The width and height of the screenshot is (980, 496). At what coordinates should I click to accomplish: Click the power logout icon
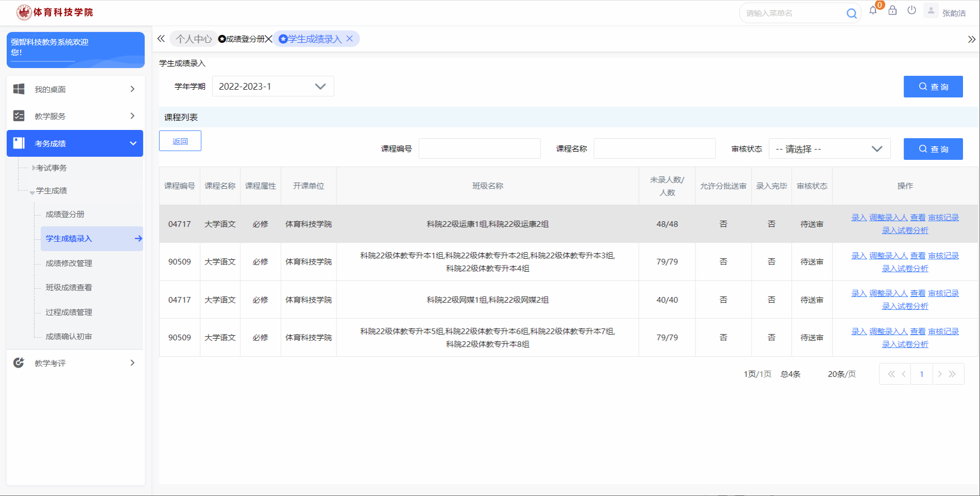coord(911,10)
